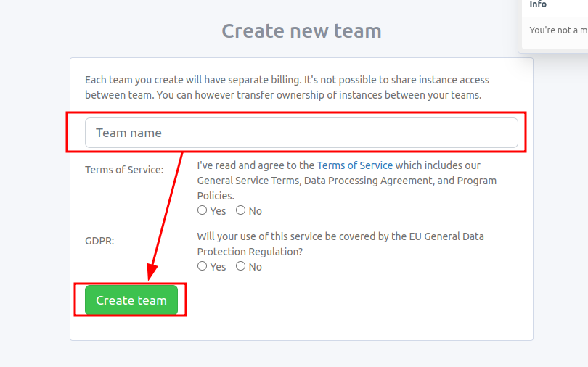Select No for Terms of Service
This screenshot has height=367, width=588.
click(x=241, y=210)
